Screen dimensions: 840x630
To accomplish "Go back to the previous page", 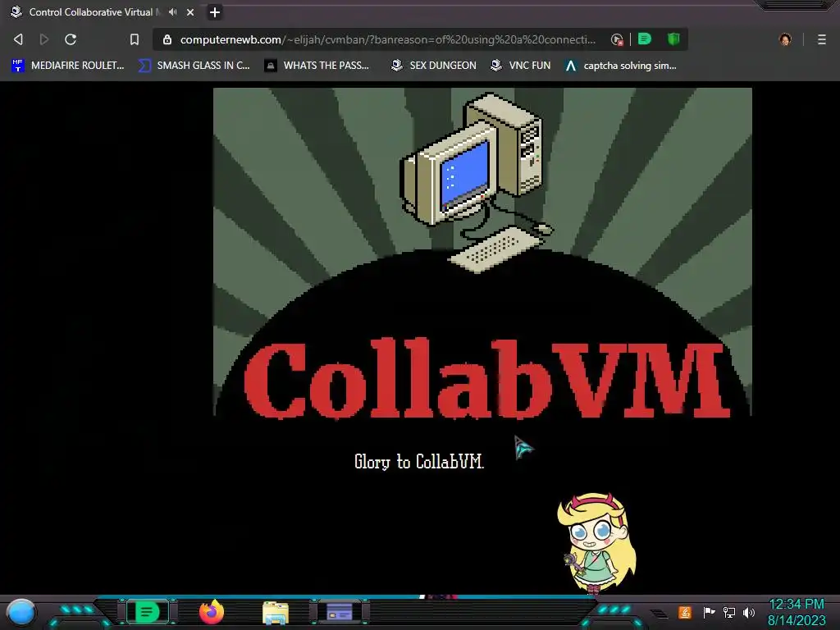I will point(18,39).
